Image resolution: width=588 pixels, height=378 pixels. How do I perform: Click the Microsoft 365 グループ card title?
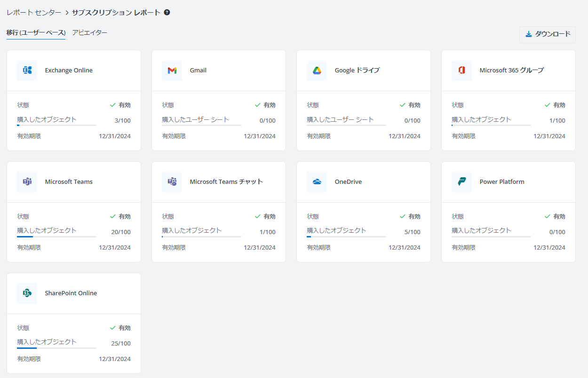[x=512, y=71]
